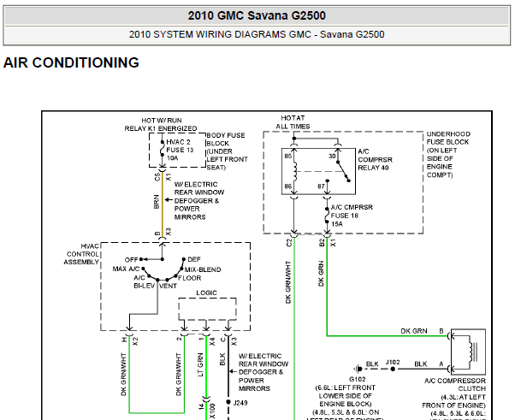This screenshot has width=515, height=420.
Task: Click the relay coil symbol between 85 and 86
Action: (295, 171)
